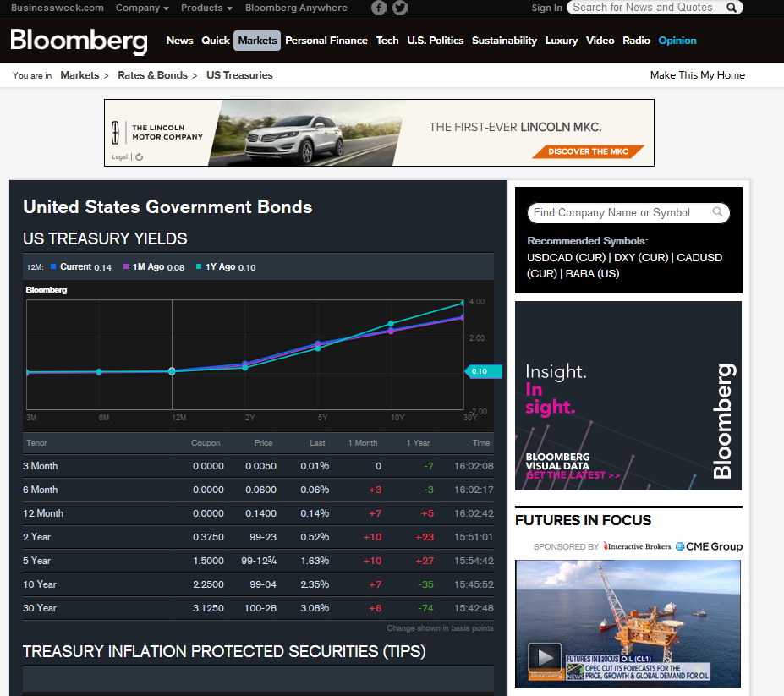Click the 10Y teal data point on the chart
Image resolution: width=784 pixels, height=696 pixels.
(391, 324)
